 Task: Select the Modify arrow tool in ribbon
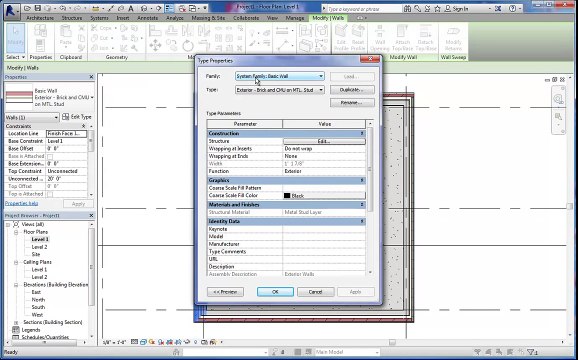coord(15,38)
